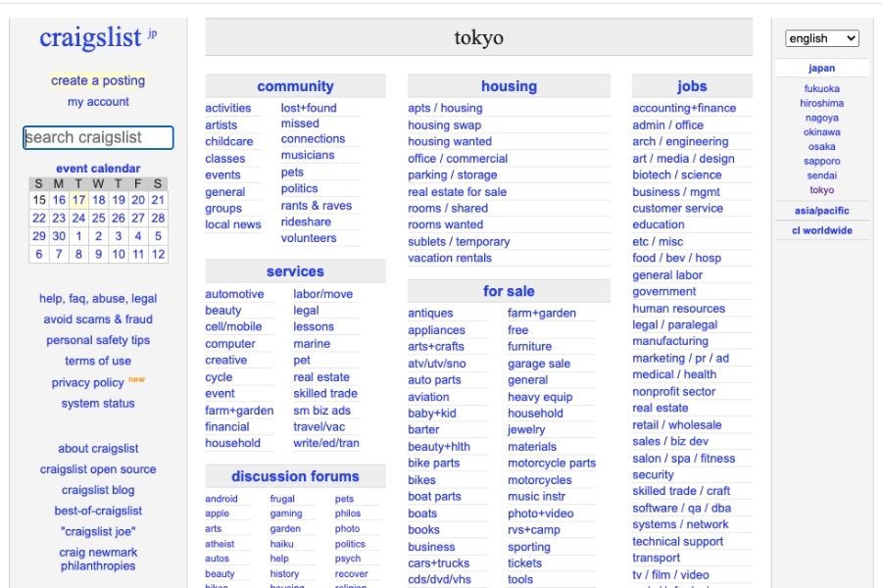
Task: Open the community section header
Action: coord(295,86)
